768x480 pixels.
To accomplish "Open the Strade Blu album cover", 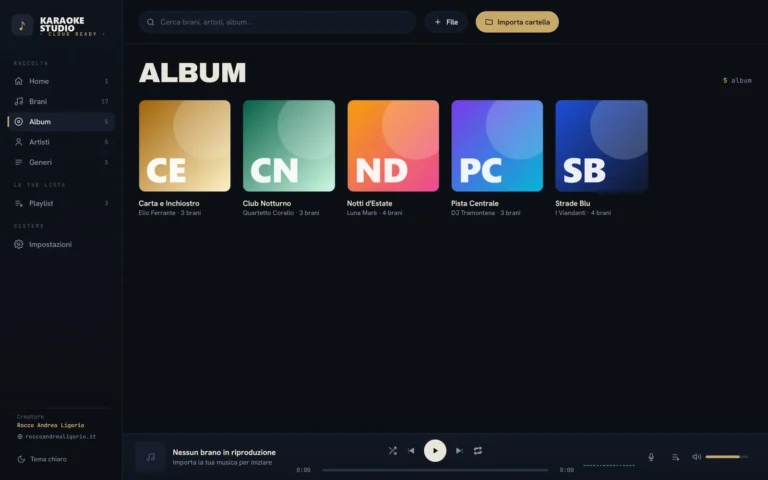I will point(601,146).
